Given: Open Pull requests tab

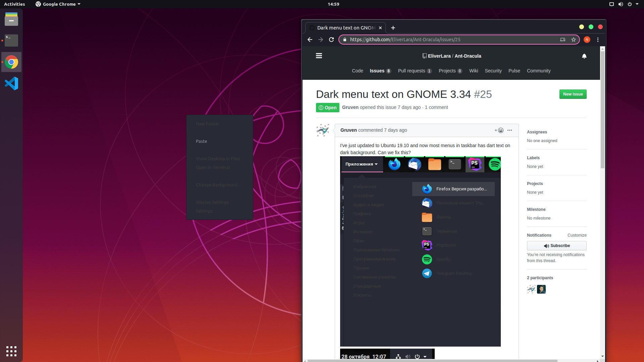Looking at the screenshot, I should 415,71.
